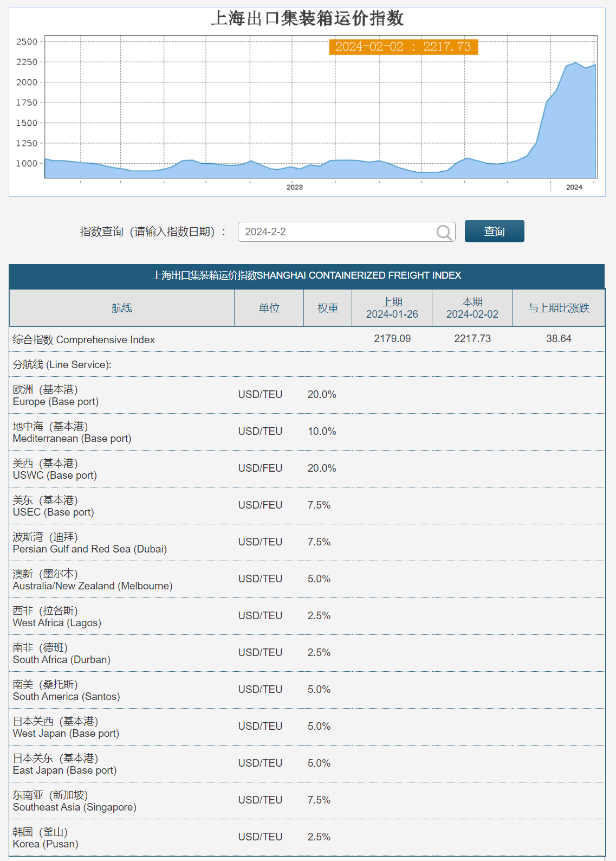Click the Shanghai Containerized Freight Index table banner
The width and height of the screenshot is (616, 861).
pyautogui.click(x=307, y=275)
